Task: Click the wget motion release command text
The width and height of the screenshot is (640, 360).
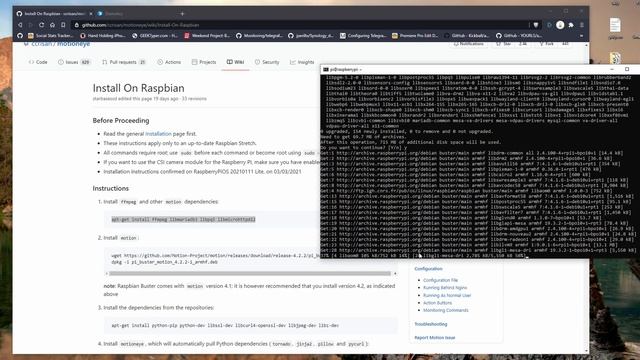Action: [215, 256]
